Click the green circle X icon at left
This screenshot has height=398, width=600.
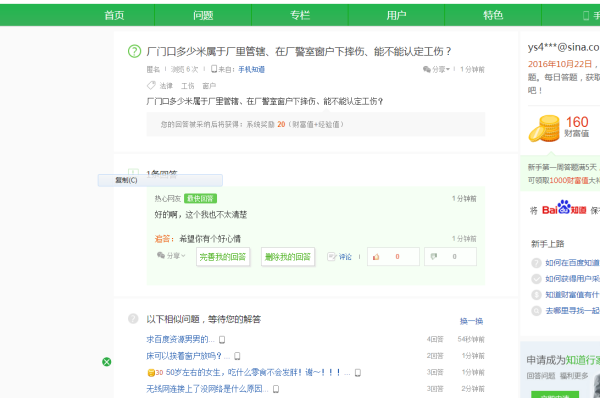pyautogui.click(x=107, y=362)
